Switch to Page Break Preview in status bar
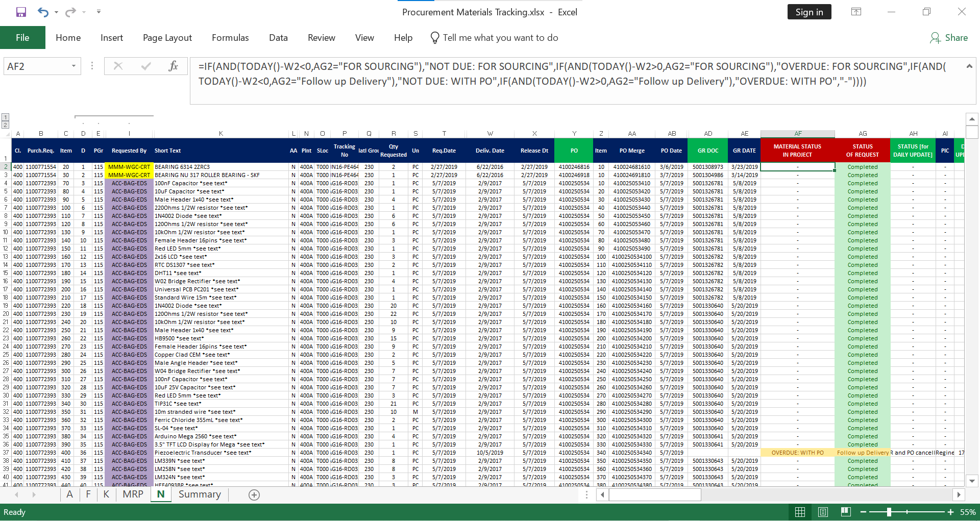Viewport: 980px width, 521px height. coord(846,512)
